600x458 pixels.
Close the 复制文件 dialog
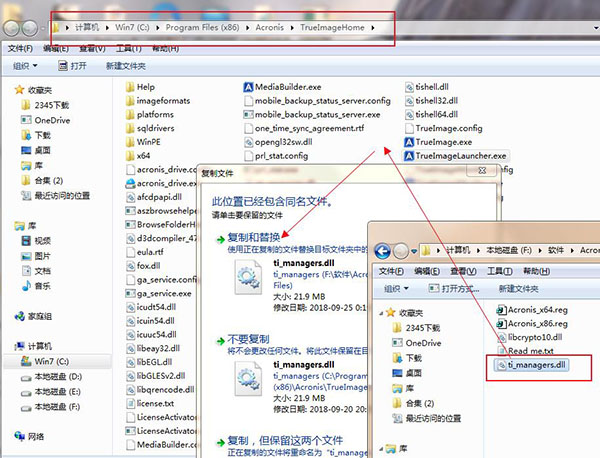[482, 171]
